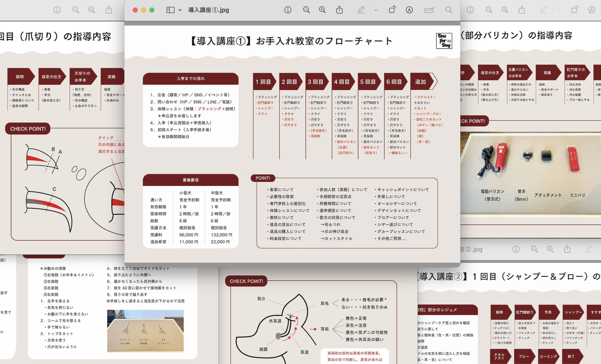This screenshot has width=601, height=364.
Task: Click the zoom-in icon in the left background window
Action: (92, 10)
